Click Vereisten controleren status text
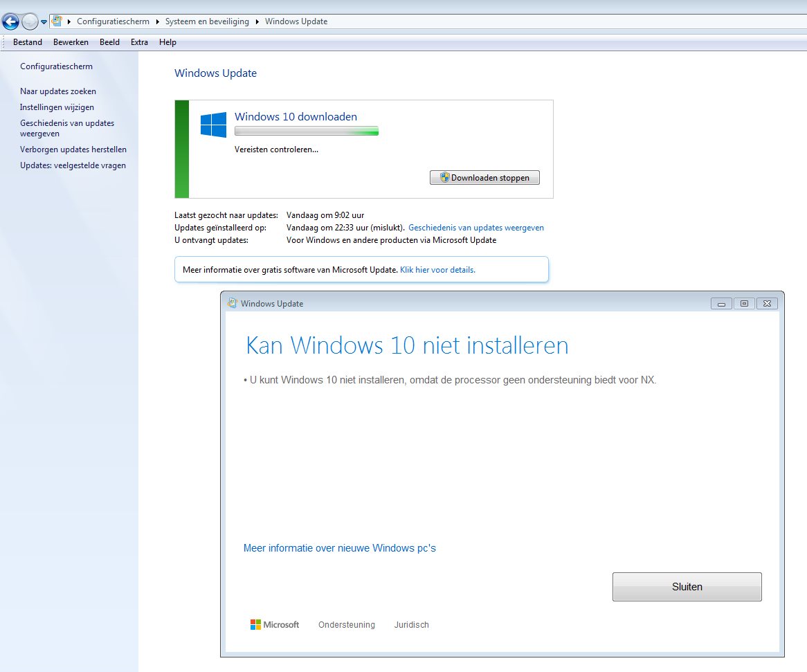The image size is (807, 672). coord(276,149)
